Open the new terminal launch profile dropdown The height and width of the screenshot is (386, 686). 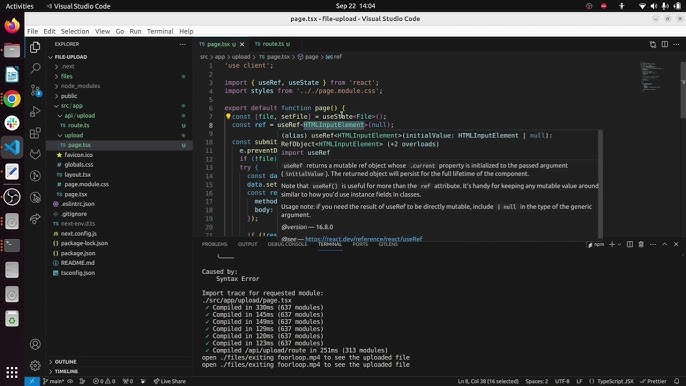(619, 244)
